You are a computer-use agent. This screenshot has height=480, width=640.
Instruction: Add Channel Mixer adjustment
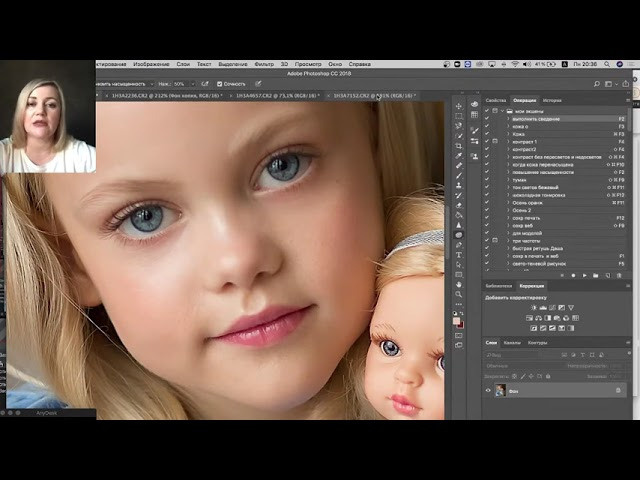click(x=566, y=318)
